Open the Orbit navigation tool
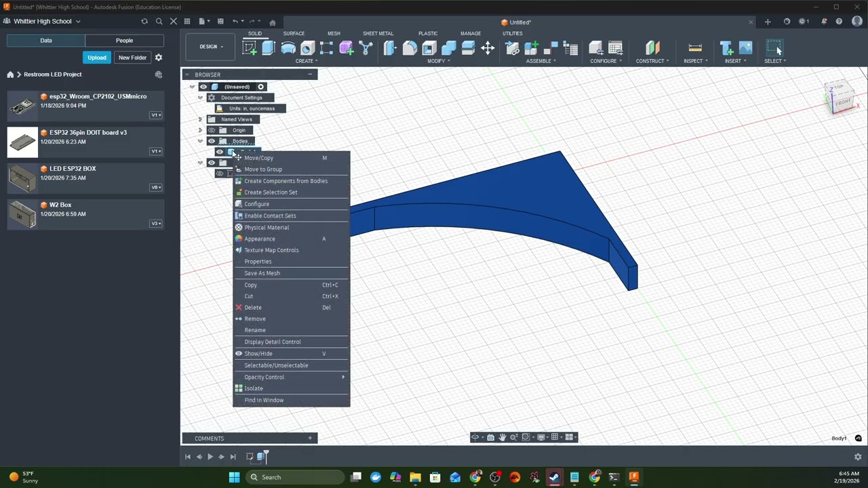868x488 pixels. coord(475,437)
